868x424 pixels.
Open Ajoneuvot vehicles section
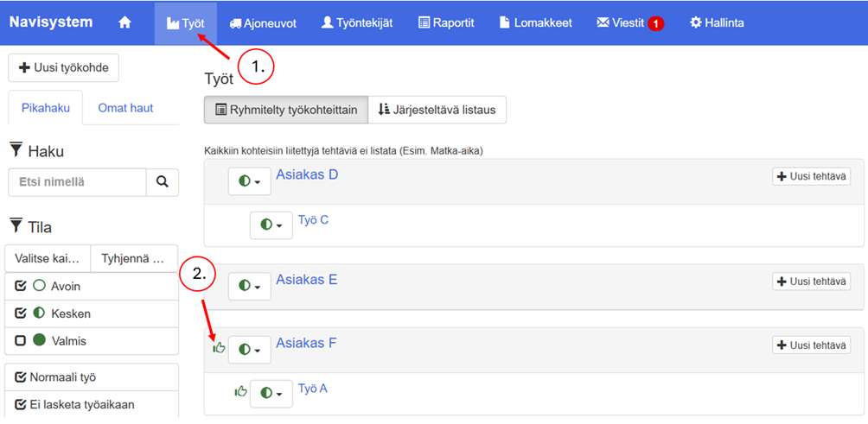tap(263, 23)
